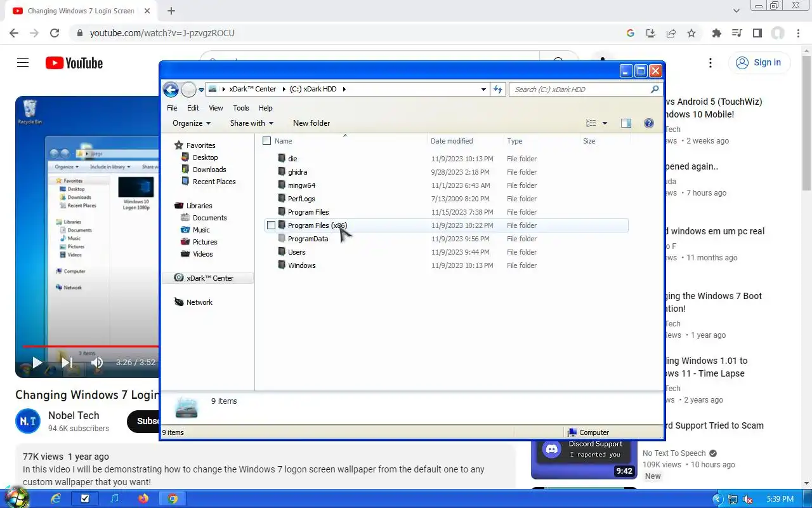Skip to next video
The width and height of the screenshot is (812, 508).
(67, 363)
